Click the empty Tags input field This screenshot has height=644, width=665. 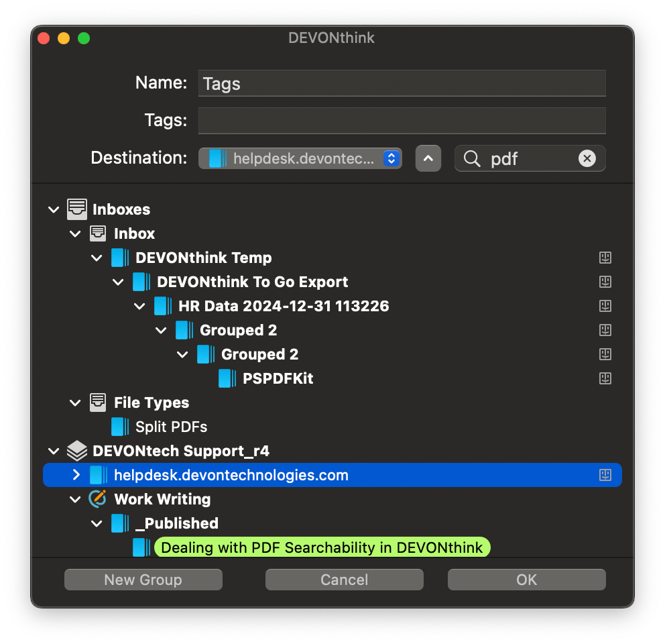(x=402, y=121)
